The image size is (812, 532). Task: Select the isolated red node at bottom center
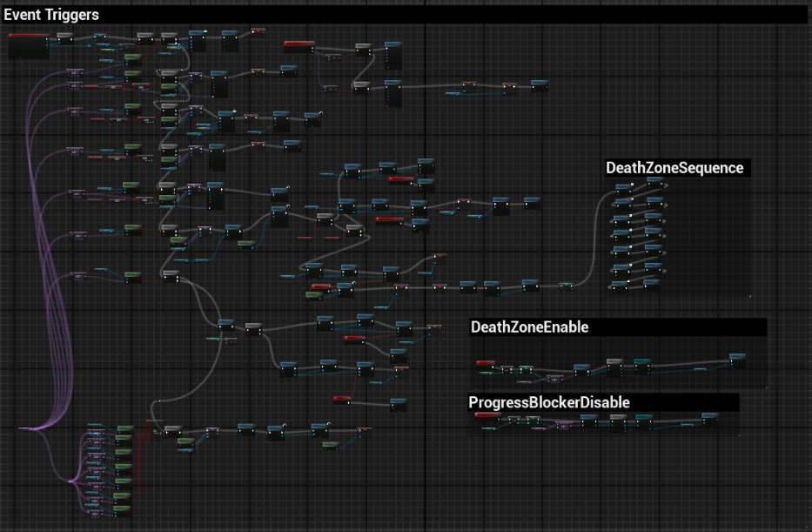[343, 400]
